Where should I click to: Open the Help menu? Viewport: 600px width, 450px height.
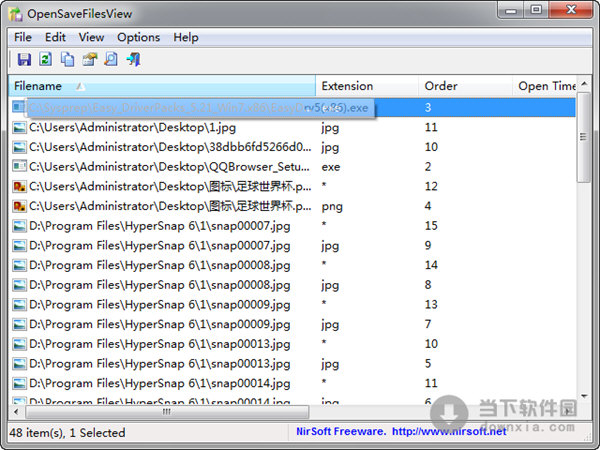coord(186,38)
